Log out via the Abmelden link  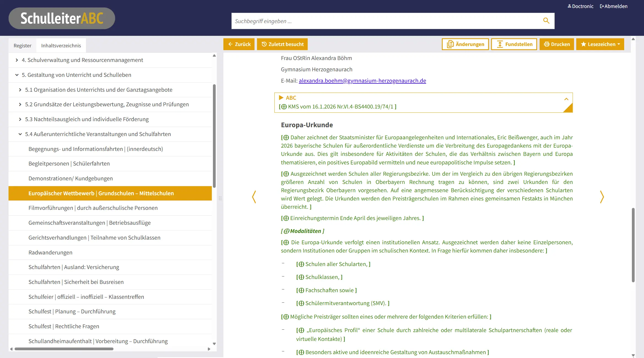coord(613,6)
